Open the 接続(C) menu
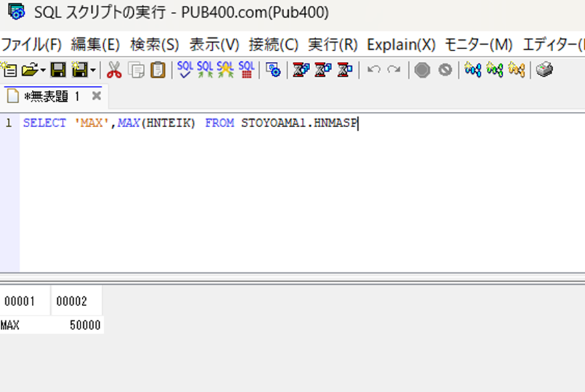Screen dimensions: 585x392 click(274, 45)
